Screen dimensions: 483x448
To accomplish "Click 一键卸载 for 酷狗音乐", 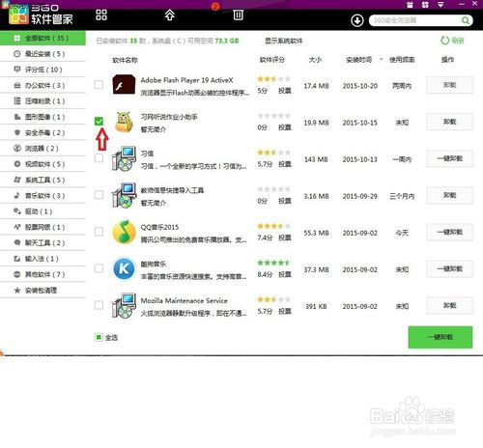I will pos(449,268).
